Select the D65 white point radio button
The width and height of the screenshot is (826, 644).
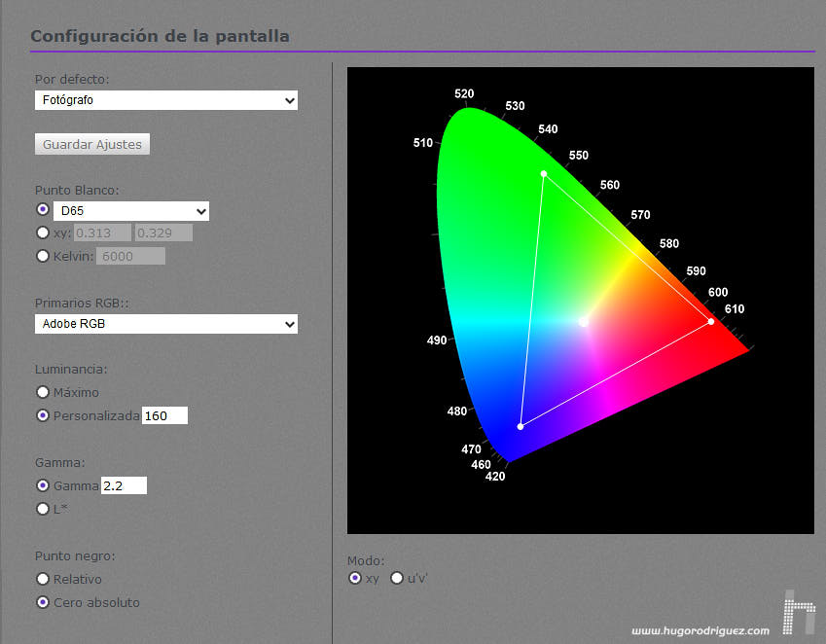tap(42, 209)
